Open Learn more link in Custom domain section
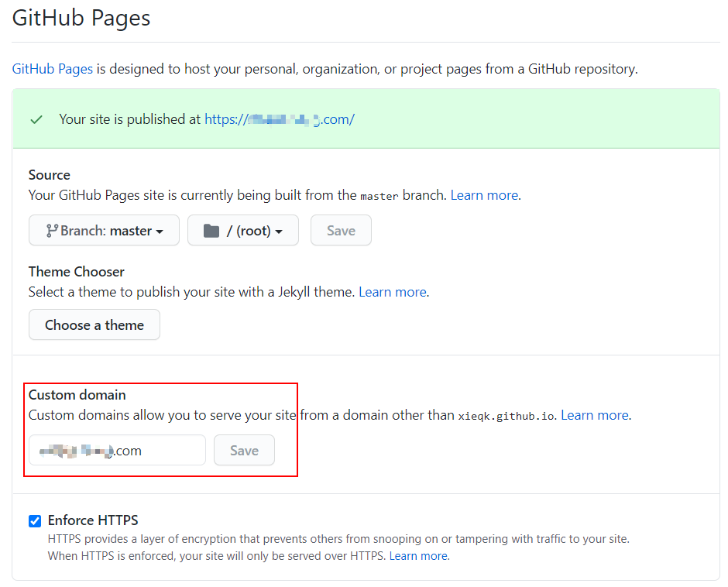The image size is (728, 587). point(595,415)
